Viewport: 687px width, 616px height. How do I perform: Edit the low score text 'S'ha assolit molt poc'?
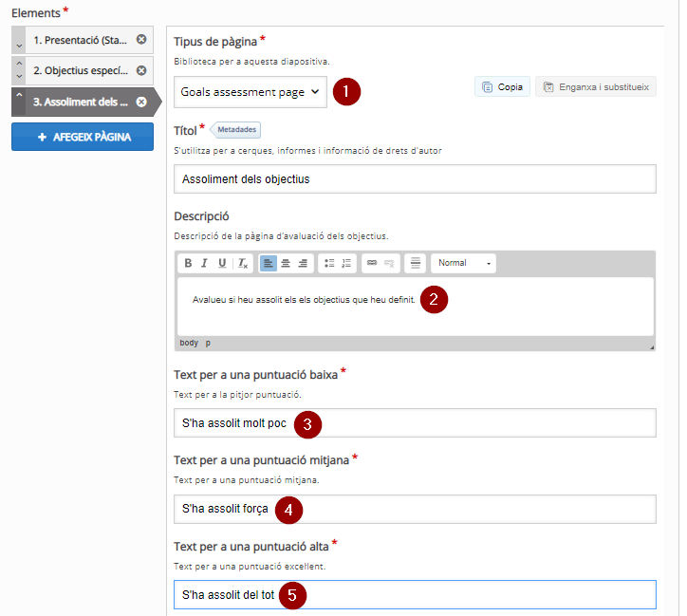[415, 422]
